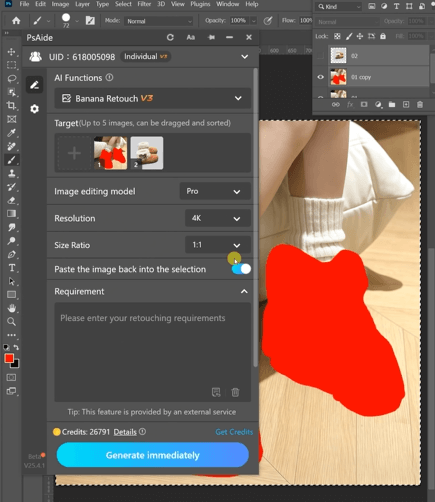The width and height of the screenshot is (435, 502).
Task: Click the background black color swatch
Action: coord(16,365)
